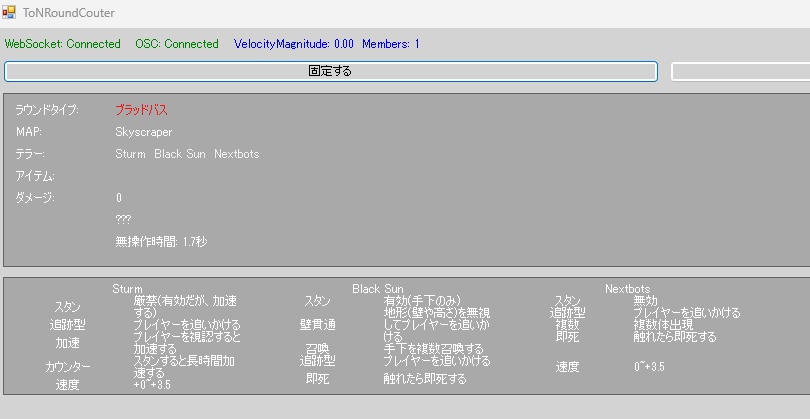The image size is (810, 419).
Task: Click the red ブラッドバス round type value
Action: [141, 110]
